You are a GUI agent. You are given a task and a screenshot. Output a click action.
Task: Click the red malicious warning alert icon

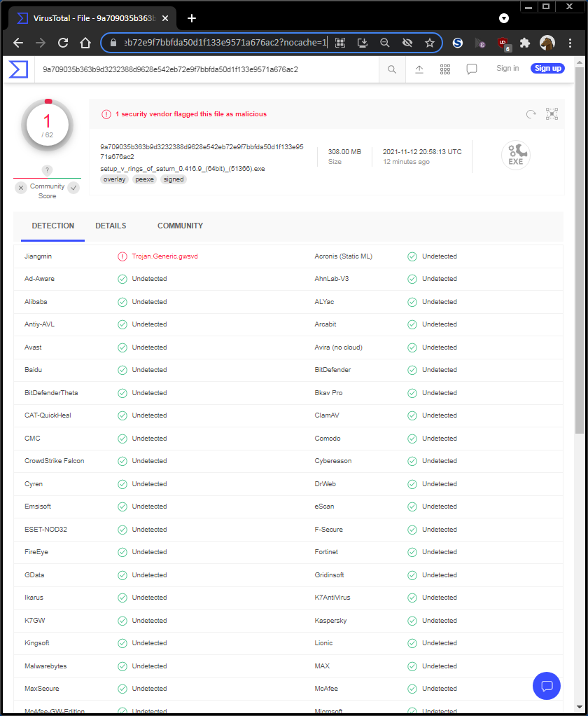(x=106, y=114)
